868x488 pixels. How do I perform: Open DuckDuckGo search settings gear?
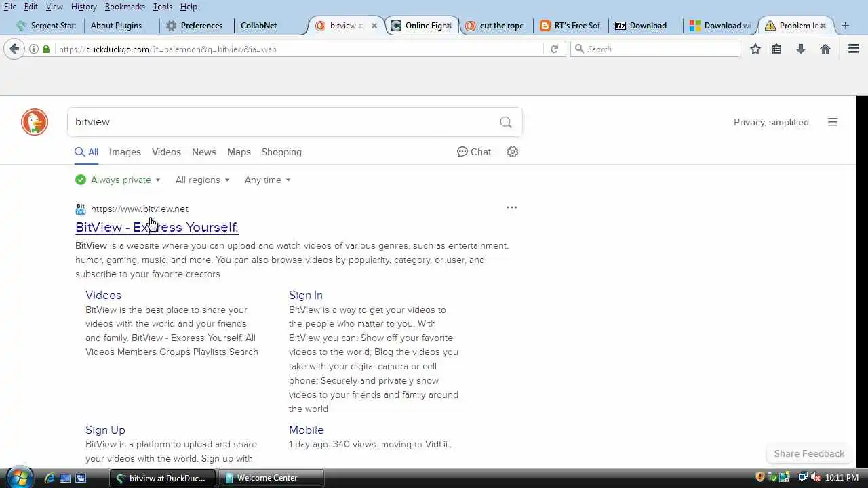513,152
